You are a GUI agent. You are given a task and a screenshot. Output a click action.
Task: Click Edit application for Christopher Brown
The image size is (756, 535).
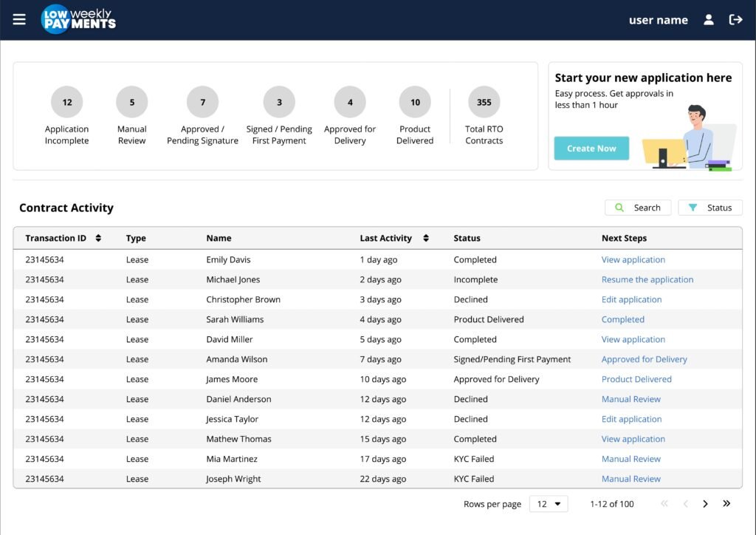click(x=631, y=300)
